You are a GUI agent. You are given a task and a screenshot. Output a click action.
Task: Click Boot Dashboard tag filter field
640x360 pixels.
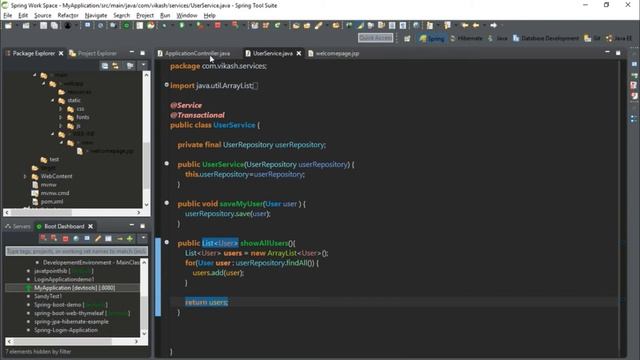click(x=76, y=251)
